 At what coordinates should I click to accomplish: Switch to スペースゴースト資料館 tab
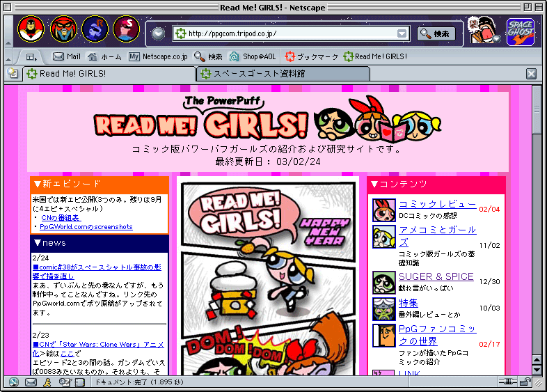point(283,74)
